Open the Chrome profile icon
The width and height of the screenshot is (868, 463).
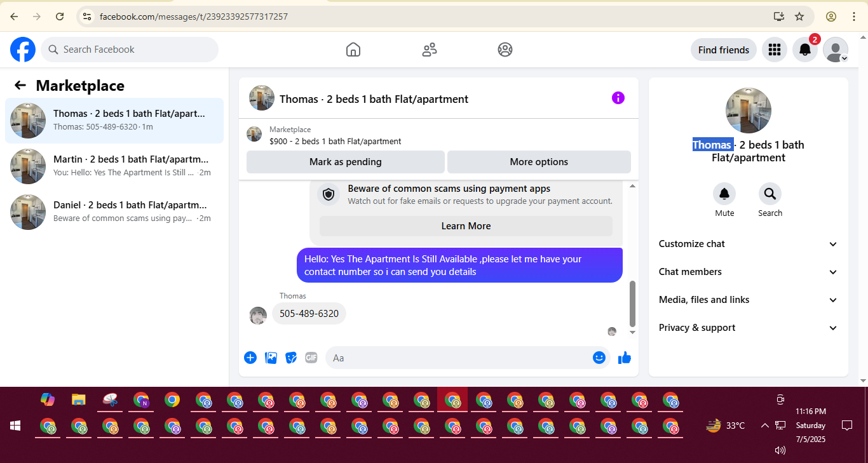(831, 17)
